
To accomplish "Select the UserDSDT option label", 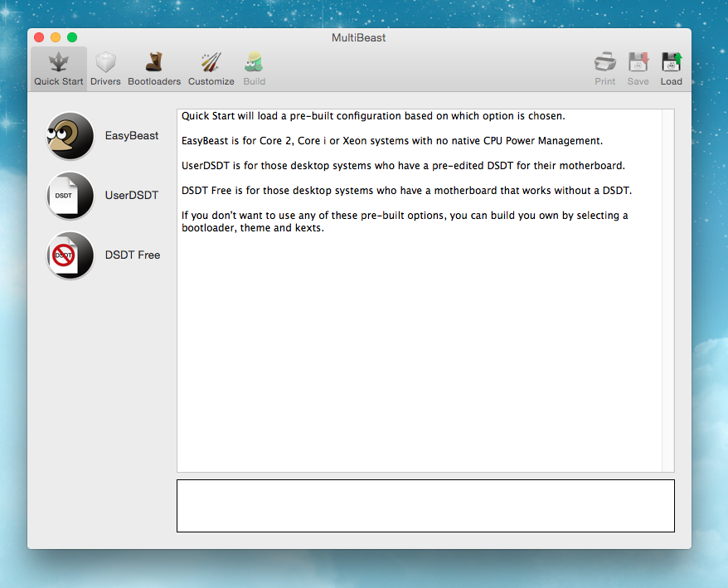I will click(x=131, y=196).
